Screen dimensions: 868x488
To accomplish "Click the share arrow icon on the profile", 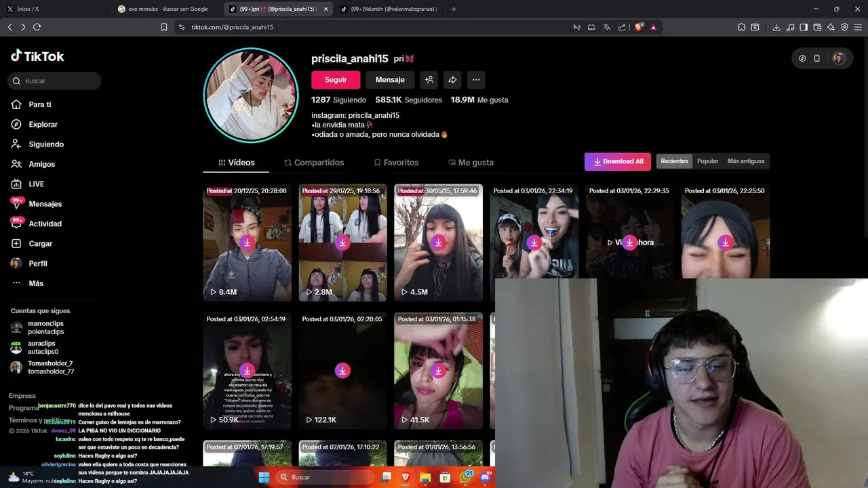I will pyautogui.click(x=452, y=79).
